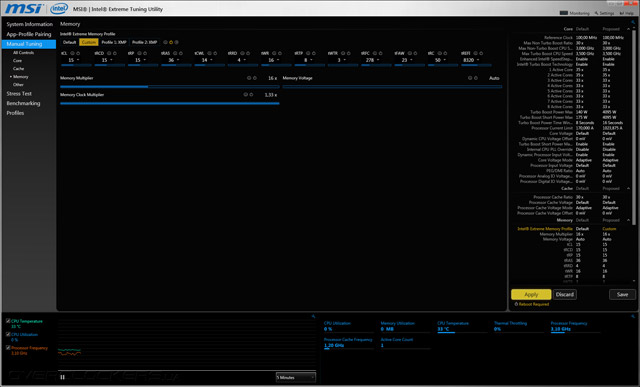Open the tRCD value dropdown
Screen dimensions: 640x387
pos(111,60)
